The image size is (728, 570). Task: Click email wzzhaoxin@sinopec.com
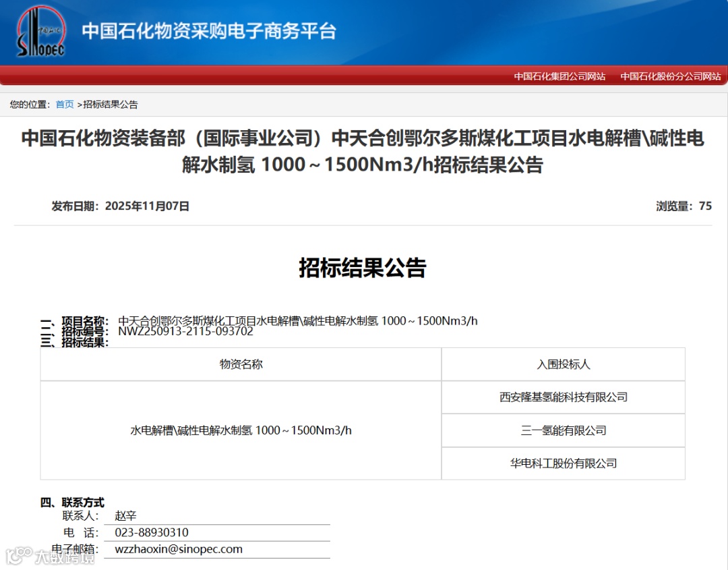point(178,549)
